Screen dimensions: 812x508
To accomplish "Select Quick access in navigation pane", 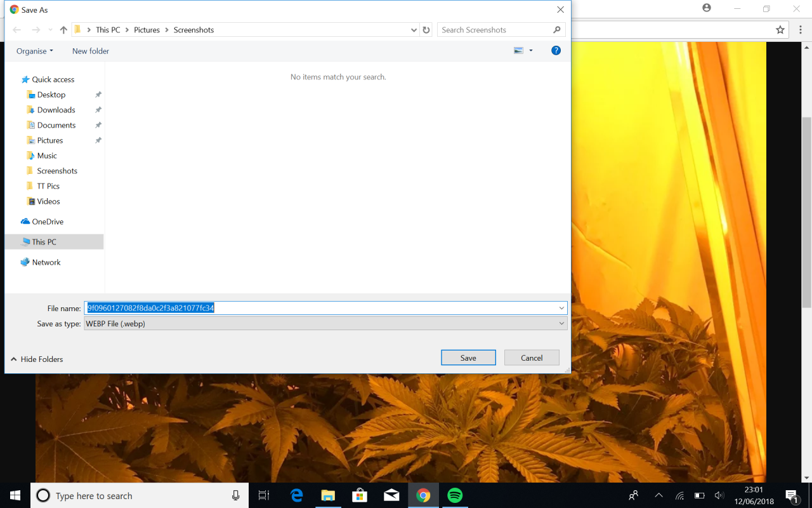I will pos(53,79).
